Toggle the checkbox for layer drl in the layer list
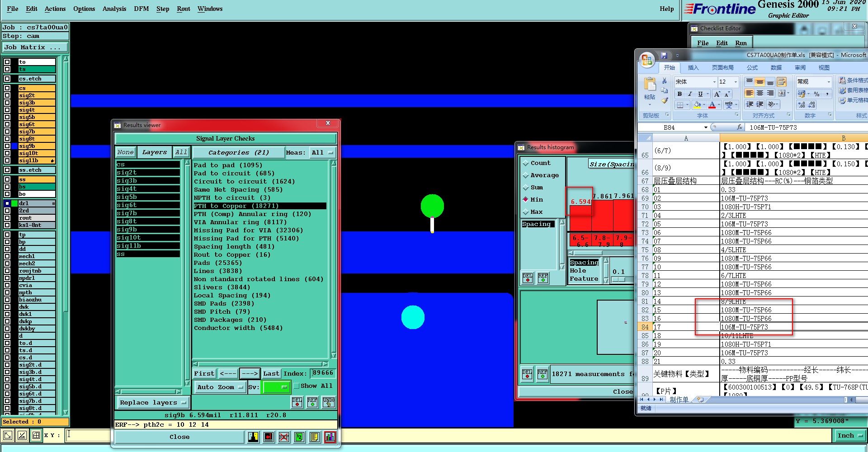This screenshot has width=868, height=452. (x=7, y=203)
